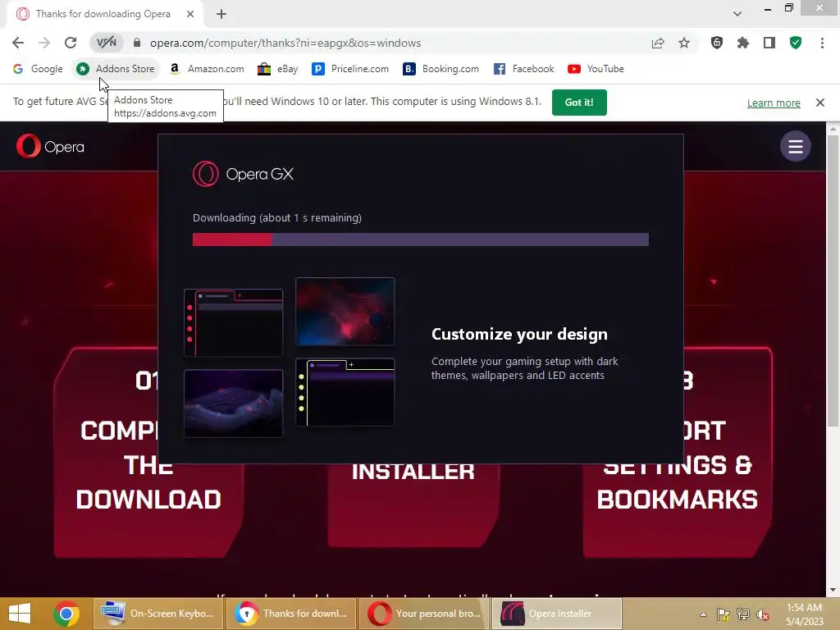Open the Windows Start button
Screen dimensions: 840x630
20,614
